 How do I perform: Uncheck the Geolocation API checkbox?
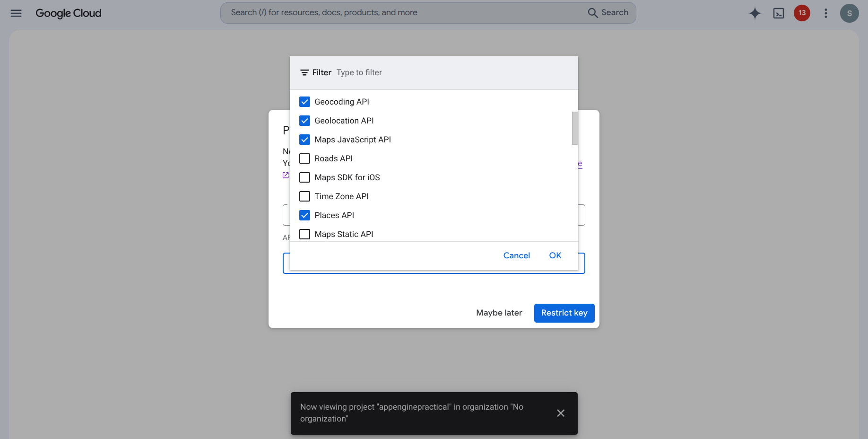pos(305,121)
